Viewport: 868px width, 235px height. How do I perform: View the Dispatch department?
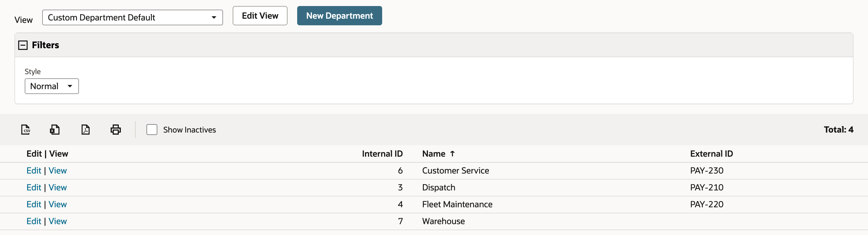[58, 187]
